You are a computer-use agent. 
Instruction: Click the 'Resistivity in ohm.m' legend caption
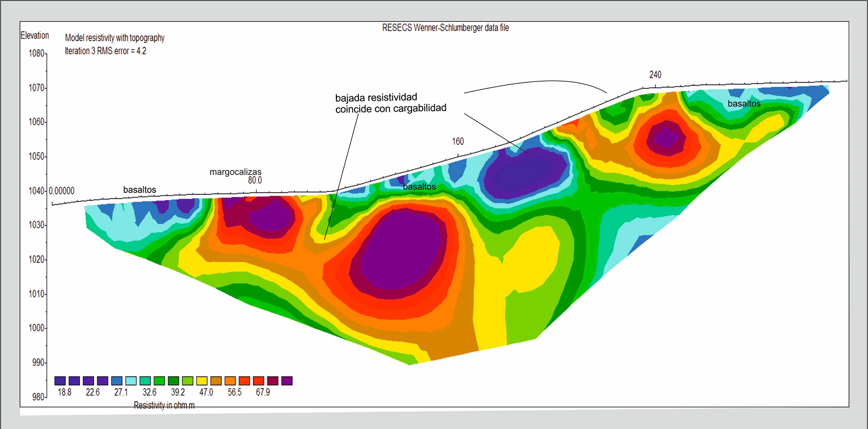(x=164, y=405)
